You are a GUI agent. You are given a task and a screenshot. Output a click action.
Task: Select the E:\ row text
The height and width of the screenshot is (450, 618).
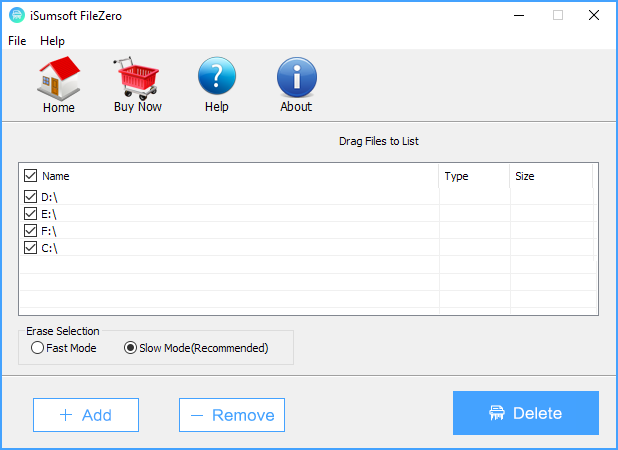pyautogui.click(x=49, y=214)
